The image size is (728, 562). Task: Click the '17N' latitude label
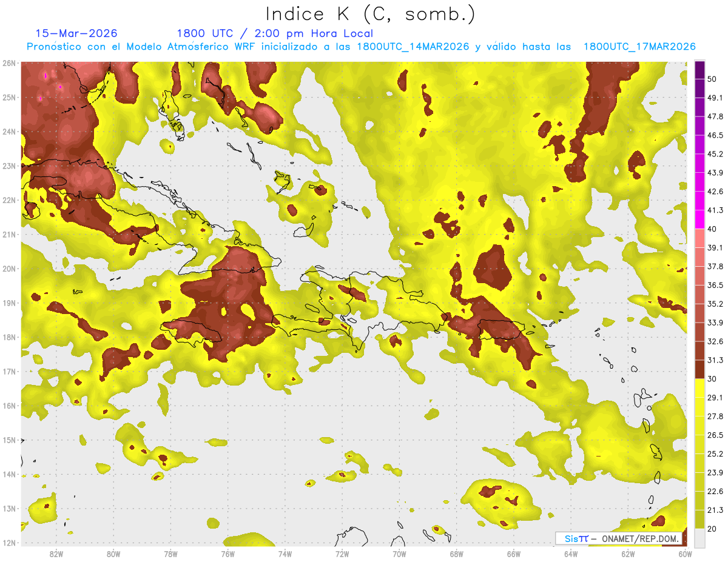[x=9, y=371]
